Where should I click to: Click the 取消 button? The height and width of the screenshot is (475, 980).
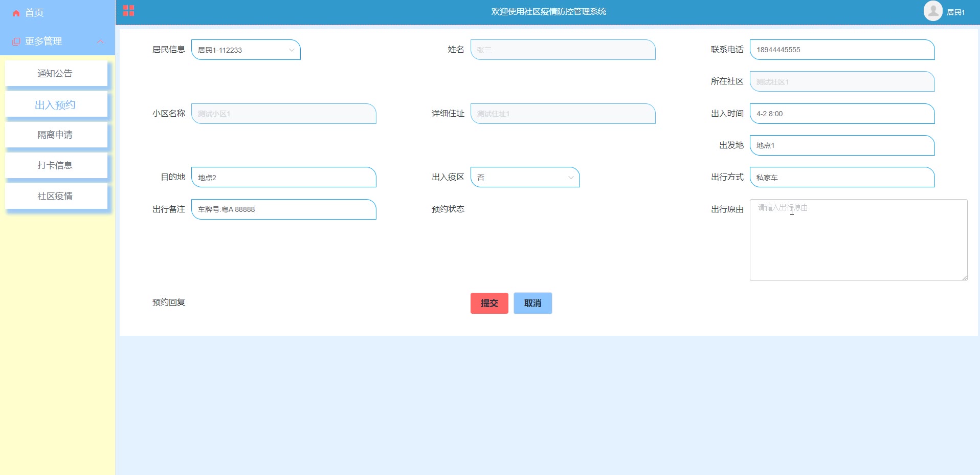[x=532, y=303]
